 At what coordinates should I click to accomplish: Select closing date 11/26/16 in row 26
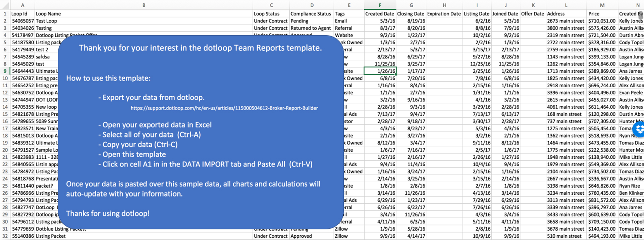411,193
